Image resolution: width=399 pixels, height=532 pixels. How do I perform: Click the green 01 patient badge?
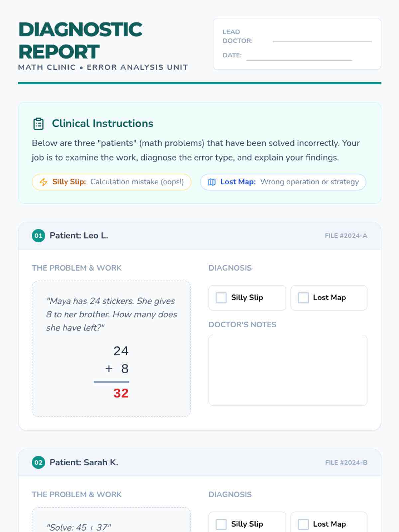coord(38,236)
